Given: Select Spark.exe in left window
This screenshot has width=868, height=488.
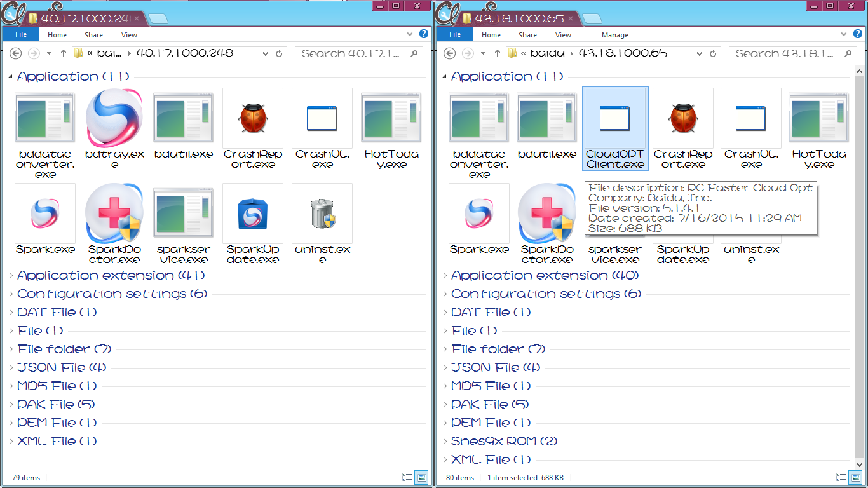Looking at the screenshot, I should pyautogui.click(x=44, y=220).
